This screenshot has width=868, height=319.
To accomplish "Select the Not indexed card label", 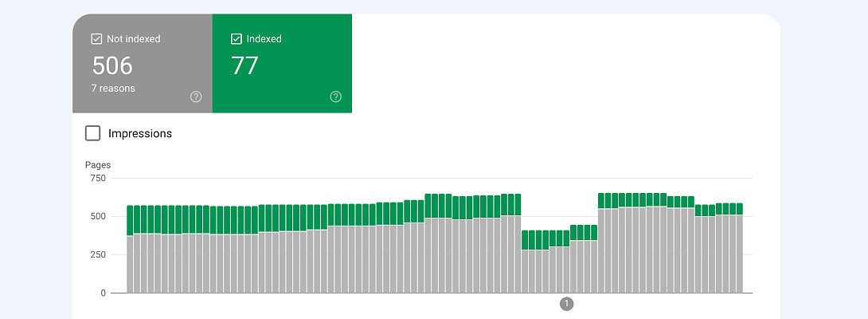I will [133, 39].
